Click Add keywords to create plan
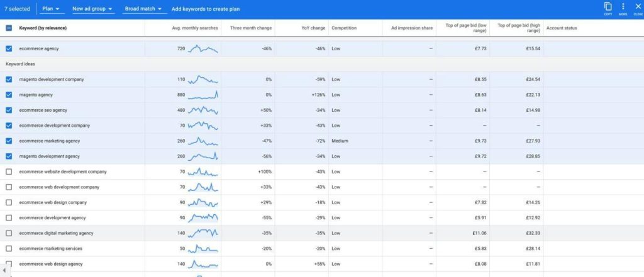This screenshot has width=644, height=277. pyautogui.click(x=205, y=9)
